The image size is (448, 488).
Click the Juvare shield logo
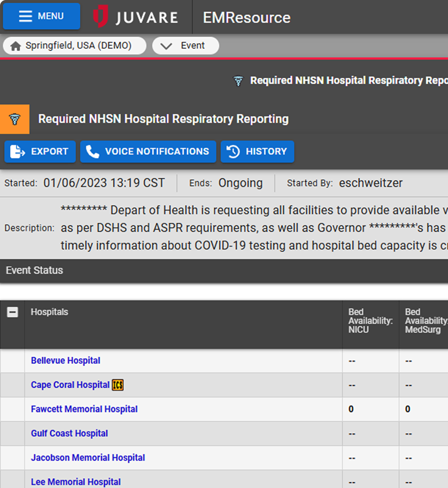[100, 17]
